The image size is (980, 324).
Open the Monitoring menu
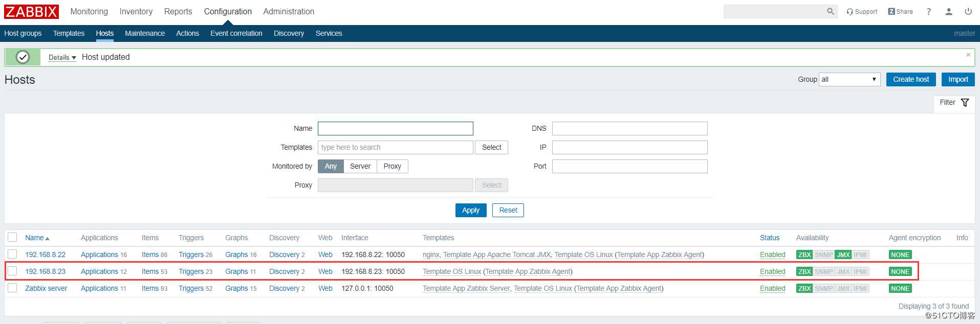[89, 11]
